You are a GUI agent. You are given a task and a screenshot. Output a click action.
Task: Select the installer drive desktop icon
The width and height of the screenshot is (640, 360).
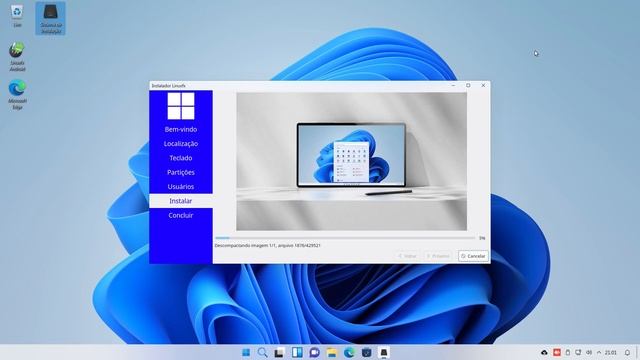tap(51, 18)
